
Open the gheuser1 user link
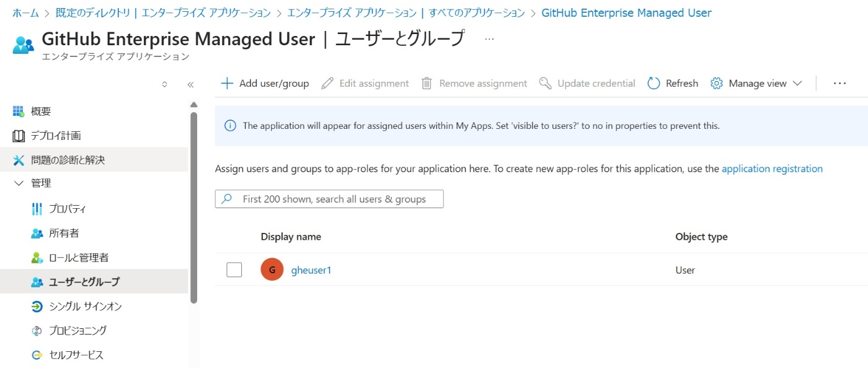311,270
